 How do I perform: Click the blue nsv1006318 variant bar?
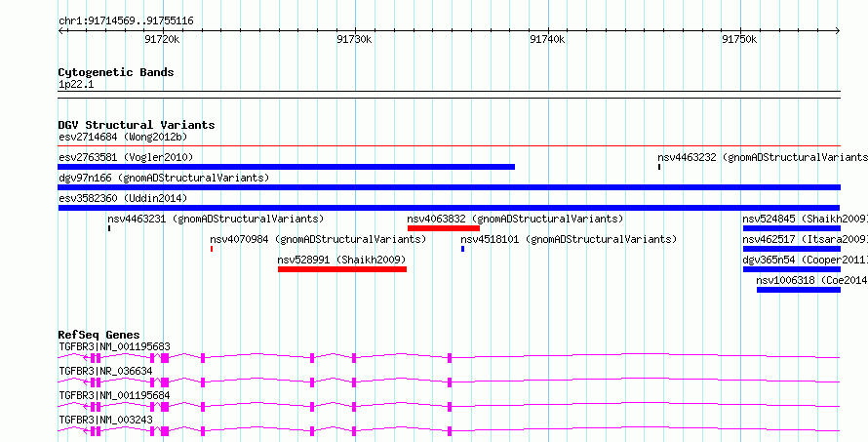click(x=798, y=290)
